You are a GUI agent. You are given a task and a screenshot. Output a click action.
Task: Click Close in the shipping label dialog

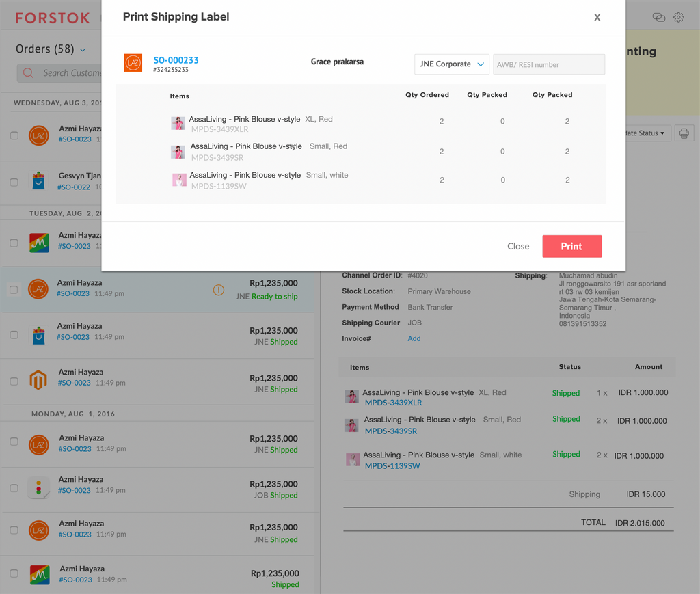click(518, 247)
